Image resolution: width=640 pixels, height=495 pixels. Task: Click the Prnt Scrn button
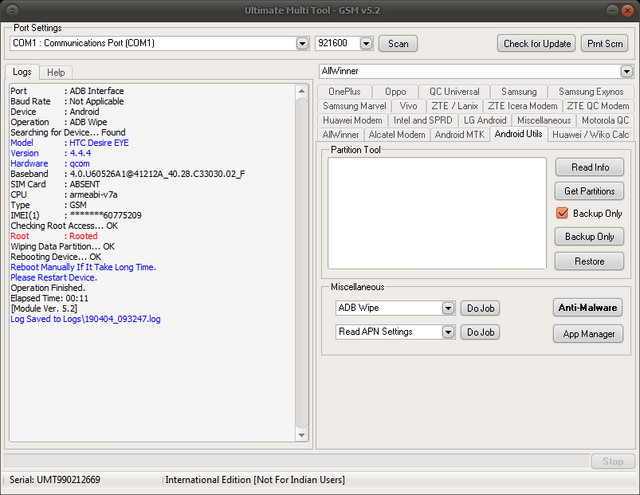604,44
